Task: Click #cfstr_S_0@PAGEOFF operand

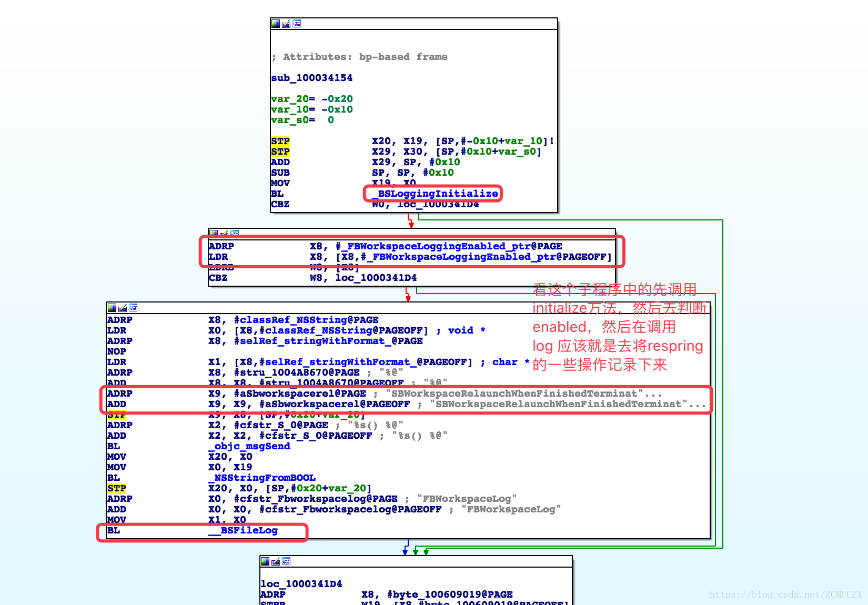Action: point(316,436)
